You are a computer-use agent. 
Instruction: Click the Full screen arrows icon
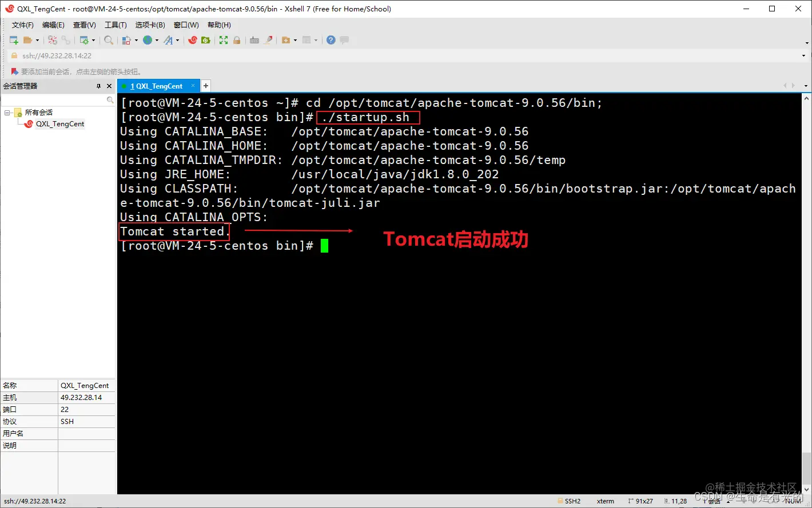click(224, 40)
